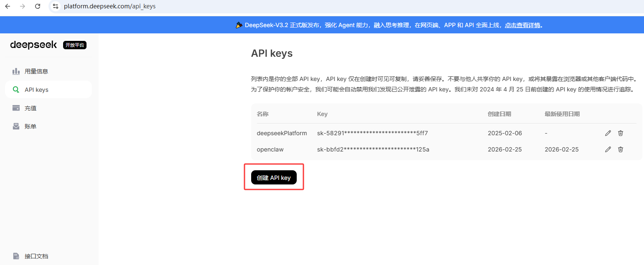
Task: Click 点击查看详情 in the banner
Action: pos(522,25)
